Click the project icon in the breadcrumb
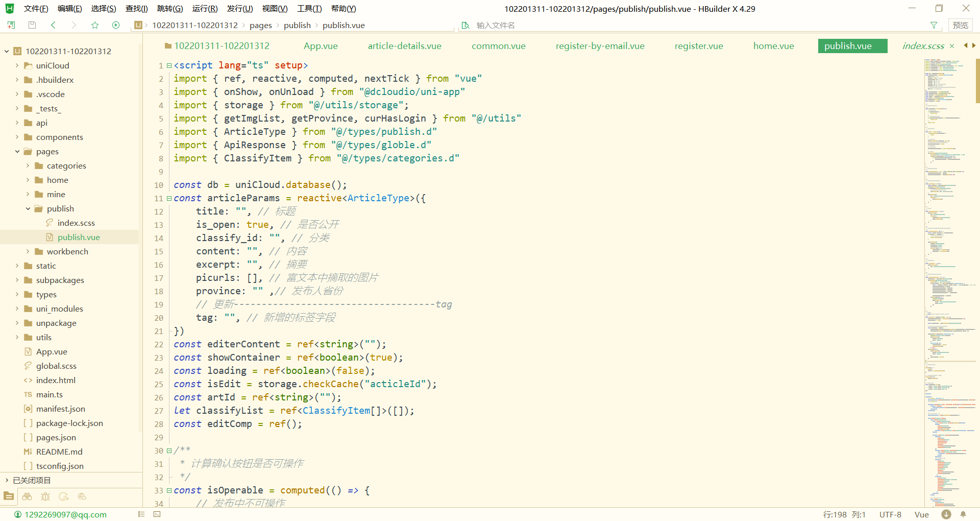The height and width of the screenshot is (521, 980). point(138,25)
